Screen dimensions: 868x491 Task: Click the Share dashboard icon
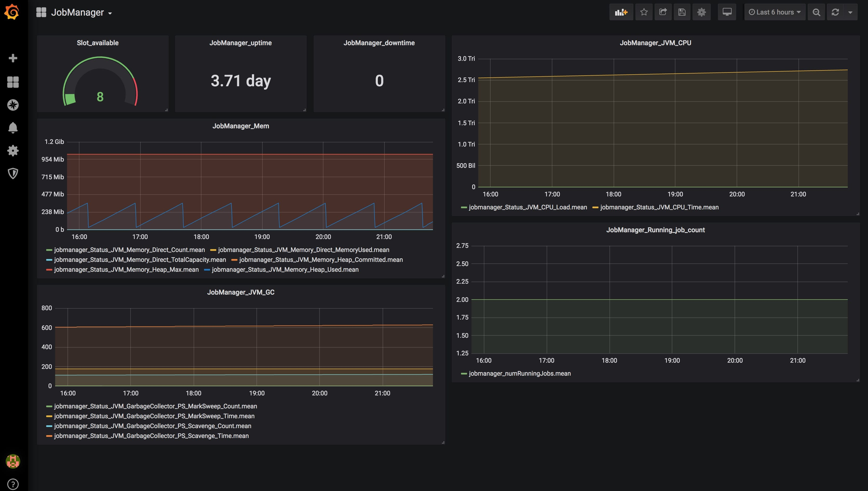click(x=663, y=12)
